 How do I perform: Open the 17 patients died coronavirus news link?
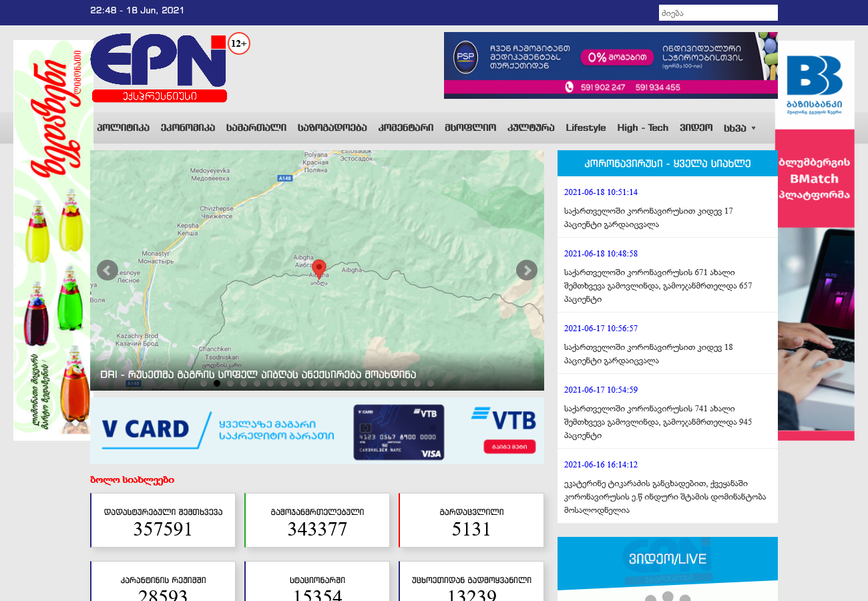click(648, 218)
